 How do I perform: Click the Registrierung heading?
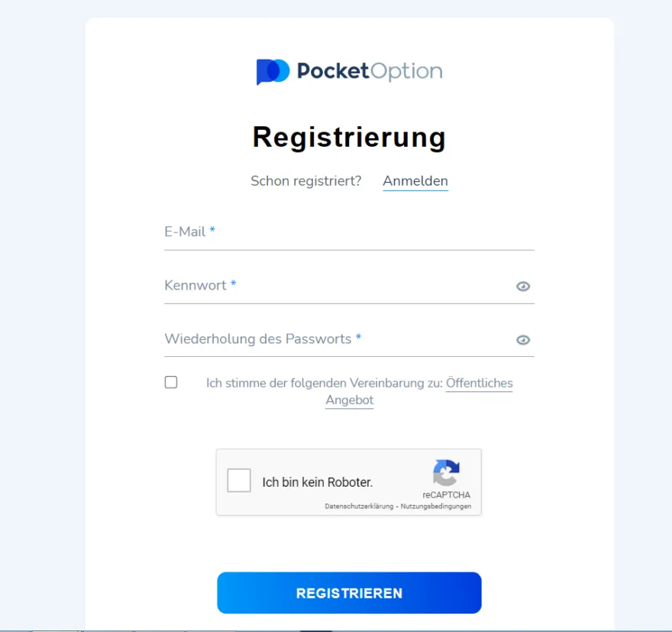point(349,138)
